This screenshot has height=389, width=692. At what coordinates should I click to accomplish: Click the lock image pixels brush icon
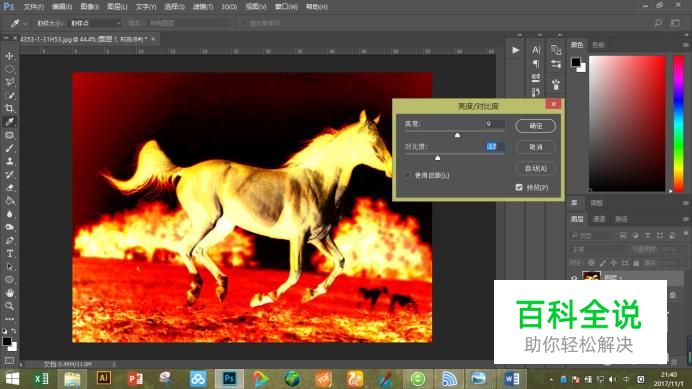pos(602,263)
